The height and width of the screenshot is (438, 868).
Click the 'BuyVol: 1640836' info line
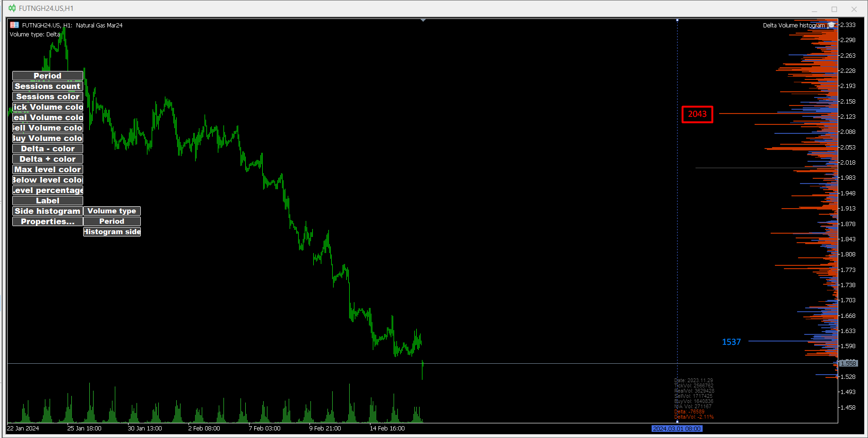694,401
